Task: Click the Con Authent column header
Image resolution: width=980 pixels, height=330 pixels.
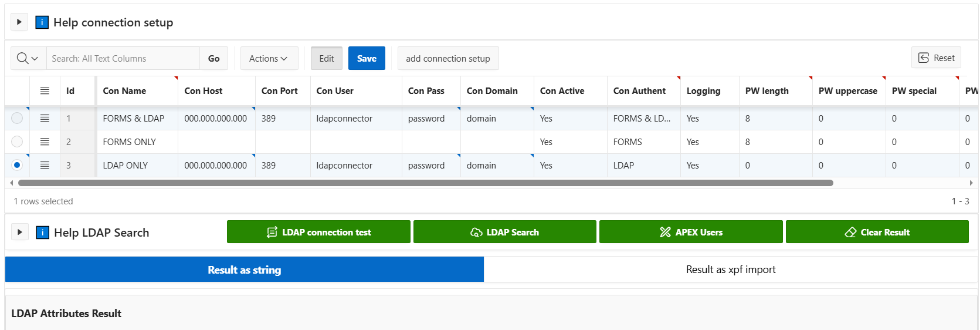Action: (x=644, y=90)
